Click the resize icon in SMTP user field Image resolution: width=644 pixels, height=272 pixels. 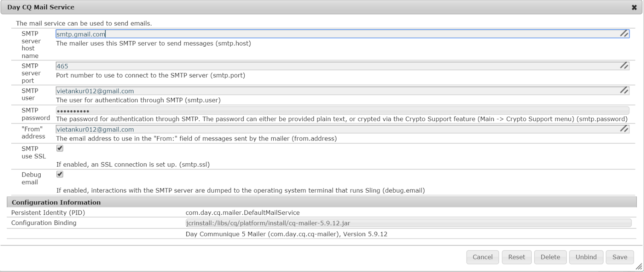[x=624, y=91]
